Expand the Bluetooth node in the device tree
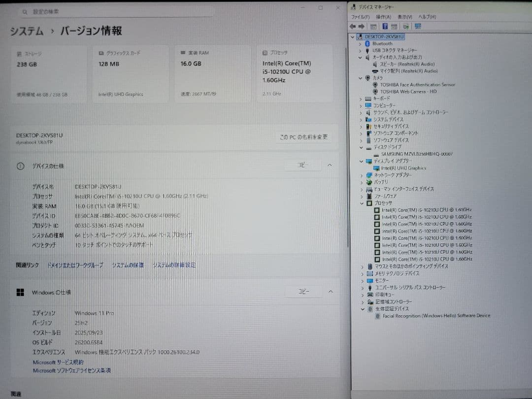The height and width of the screenshot is (399, 532). (360, 43)
